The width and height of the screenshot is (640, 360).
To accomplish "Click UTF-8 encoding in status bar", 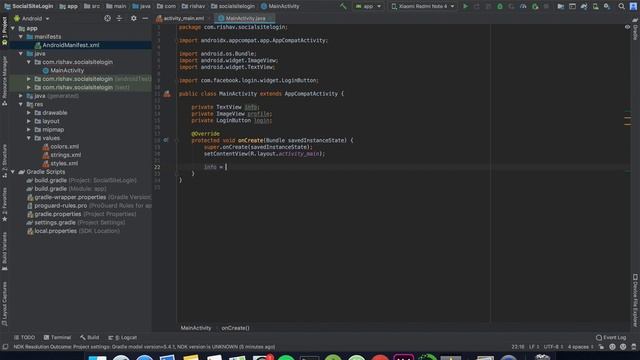I will [x=553, y=347].
